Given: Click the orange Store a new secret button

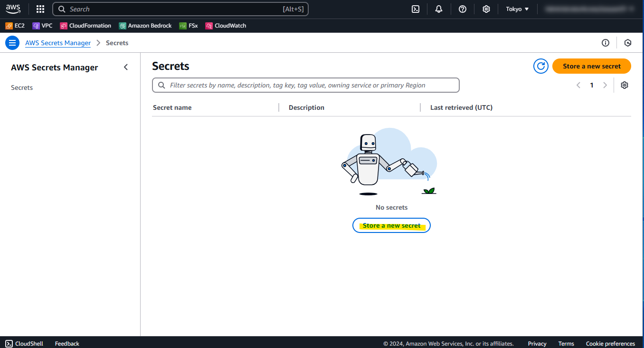Looking at the screenshot, I should point(592,66).
